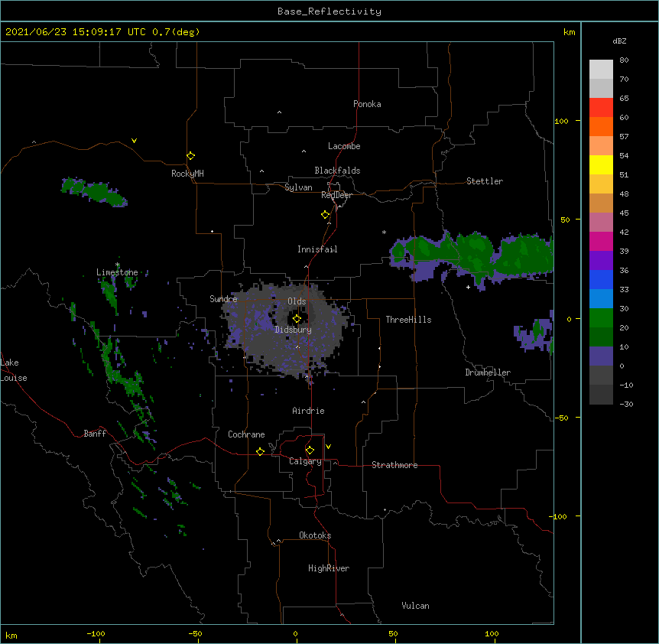Click the Stettler label
The width and height of the screenshot is (659, 644).
[485, 181]
